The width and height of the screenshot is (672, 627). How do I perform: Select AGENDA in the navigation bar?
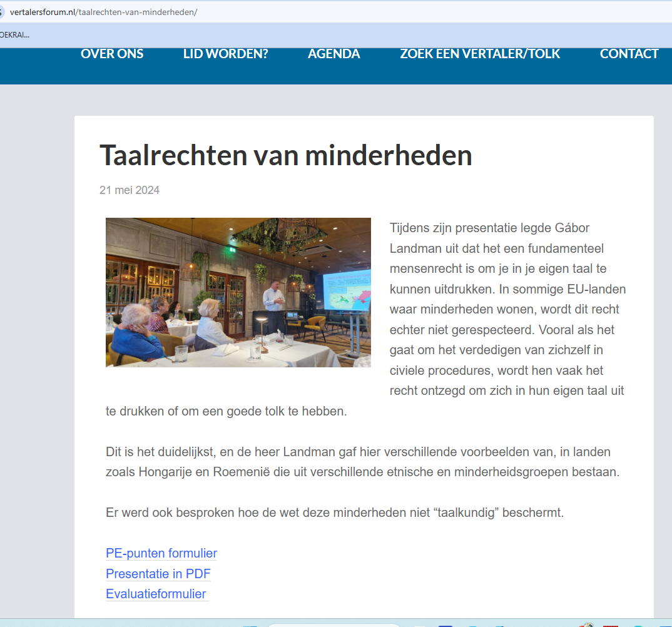pyautogui.click(x=333, y=54)
